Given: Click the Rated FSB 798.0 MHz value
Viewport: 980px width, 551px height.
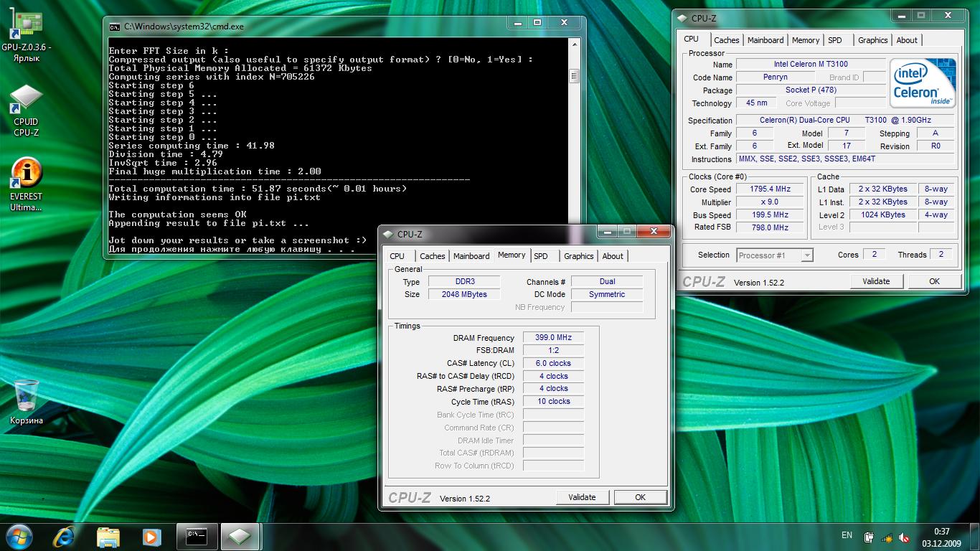Looking at the screenshot, I should click(770, 227).
